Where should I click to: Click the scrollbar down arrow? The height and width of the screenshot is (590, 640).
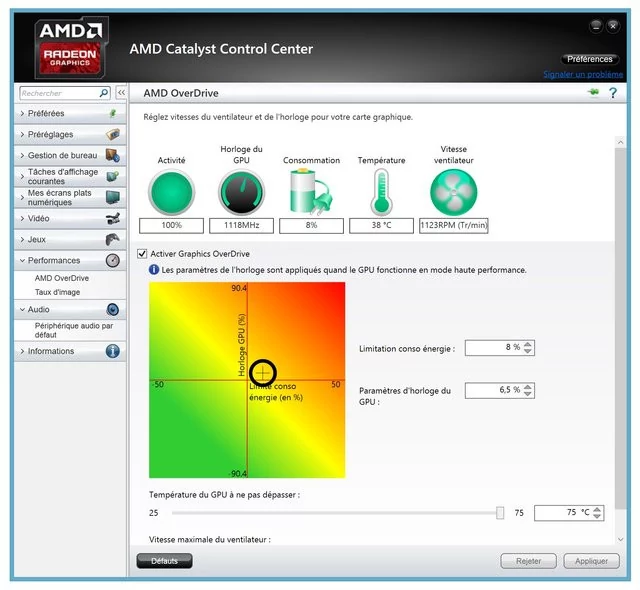pos(620,539)
